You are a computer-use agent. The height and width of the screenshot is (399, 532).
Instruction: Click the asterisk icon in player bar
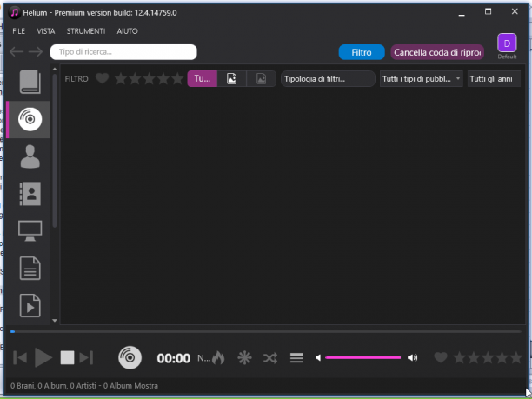pyautogui.click(x=244, y=358)
